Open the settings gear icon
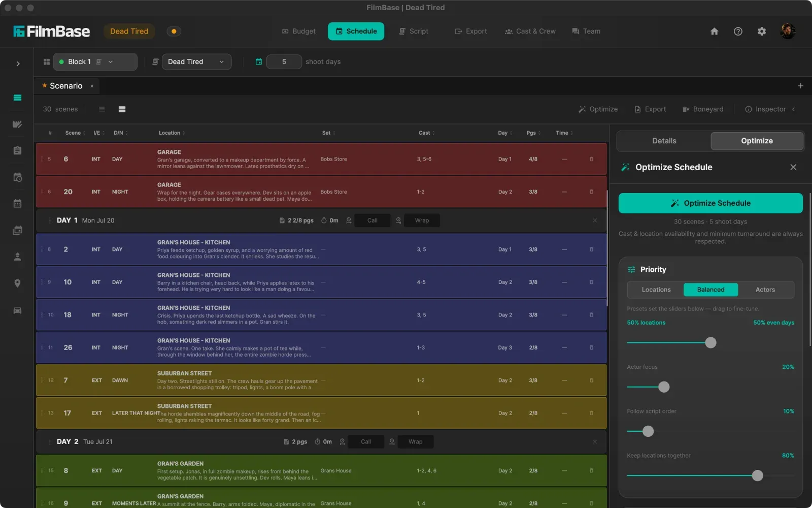812x508 pixels. (x=762, y=31)
